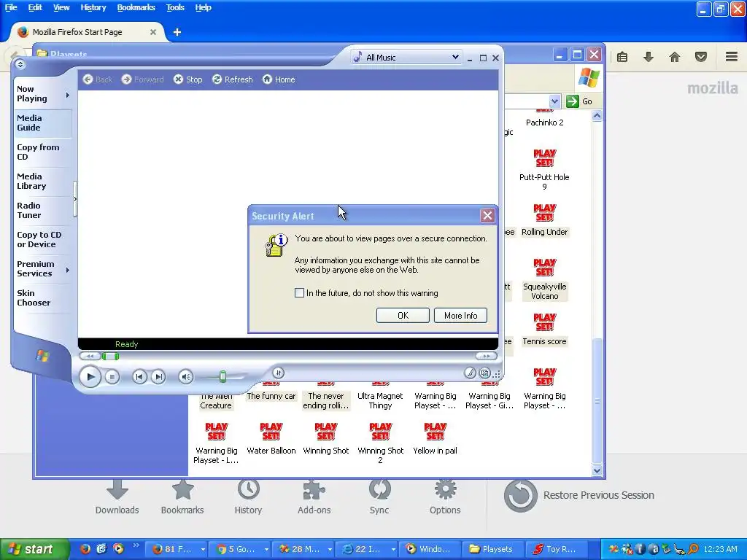Stop playback in Media Player

(x=112, y=377)
